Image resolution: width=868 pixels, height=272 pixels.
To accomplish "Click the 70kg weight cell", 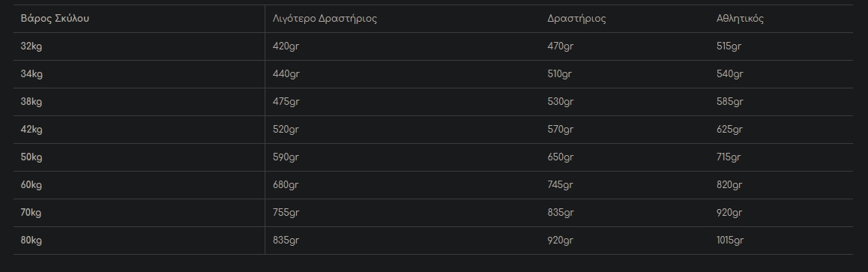I will click(31, 212).
